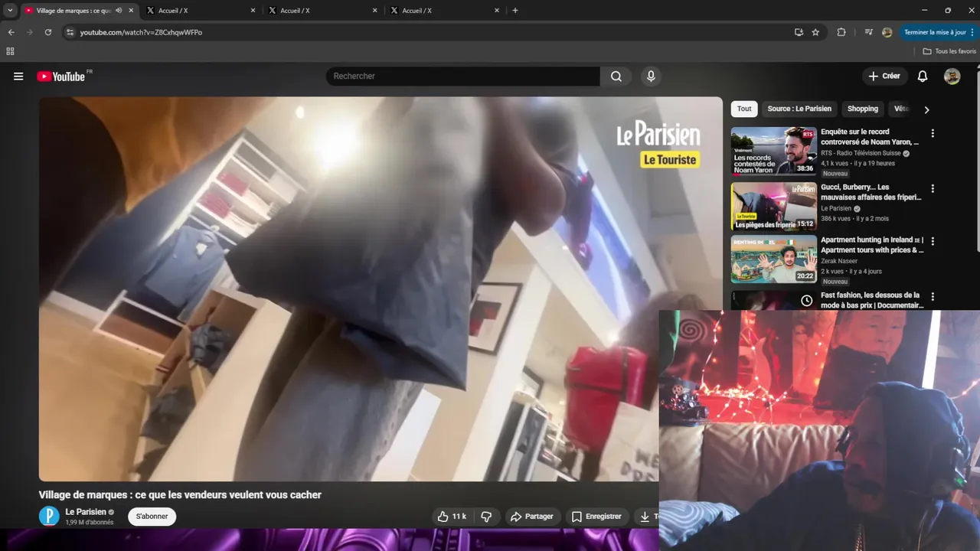Select the Shopping filter chip
This screenshot has width=980, height=551.
tap(863, 109)
